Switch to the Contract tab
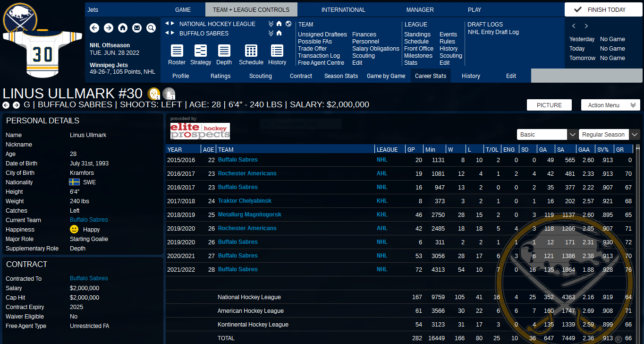Viewport: 644px width, 344px height. 301,76
